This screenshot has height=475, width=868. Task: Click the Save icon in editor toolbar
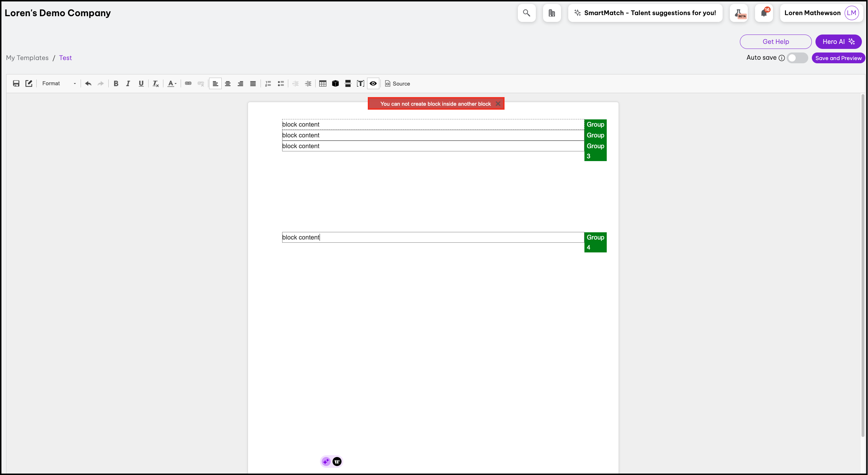pyautogui.click(x=16, y=83)
